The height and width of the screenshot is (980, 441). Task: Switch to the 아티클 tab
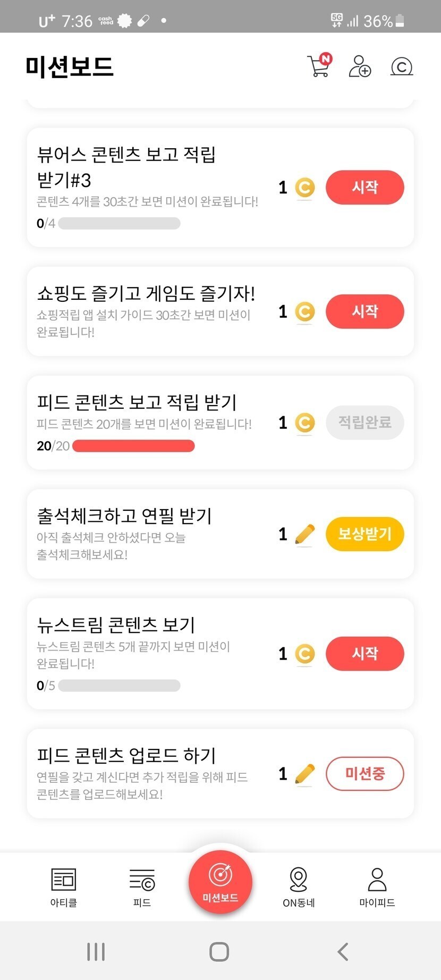coord(64,886)
